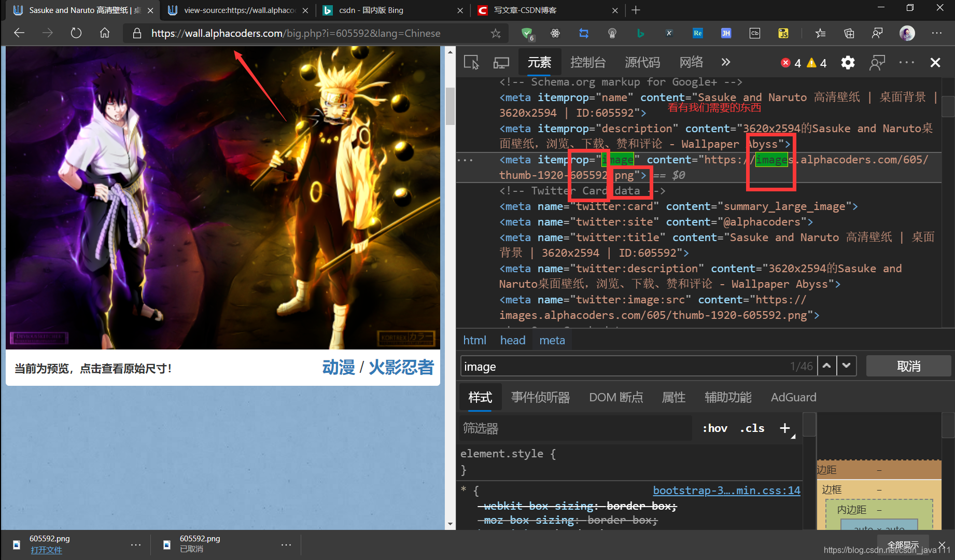Show DevTools warning count badge

click(817, 63)
